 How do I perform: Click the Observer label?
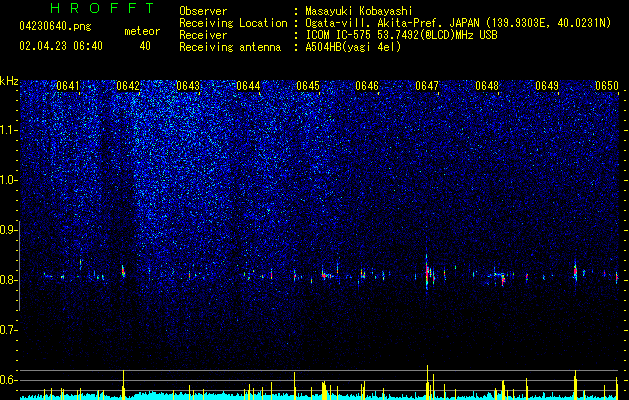pos(203,11)
